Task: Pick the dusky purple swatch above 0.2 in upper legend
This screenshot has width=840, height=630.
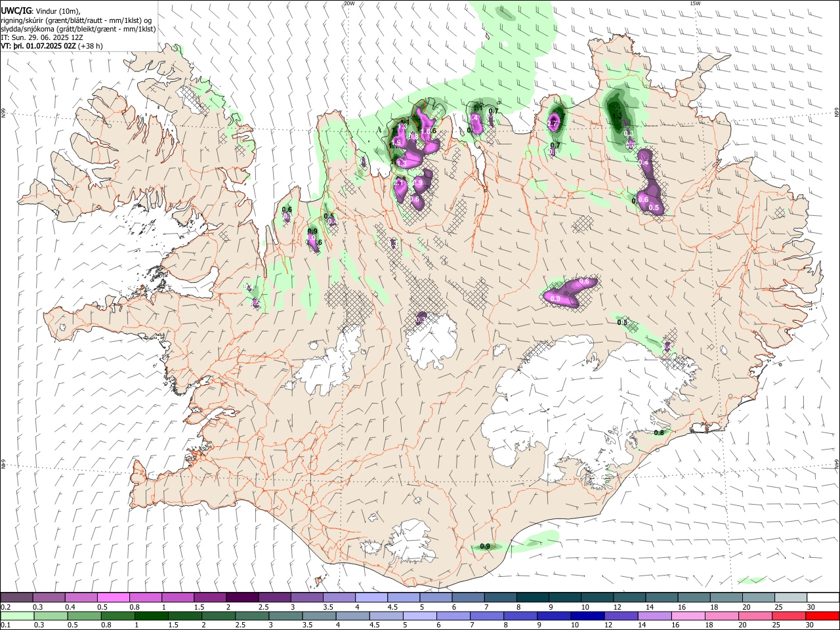Action: [x=16, y=598]
